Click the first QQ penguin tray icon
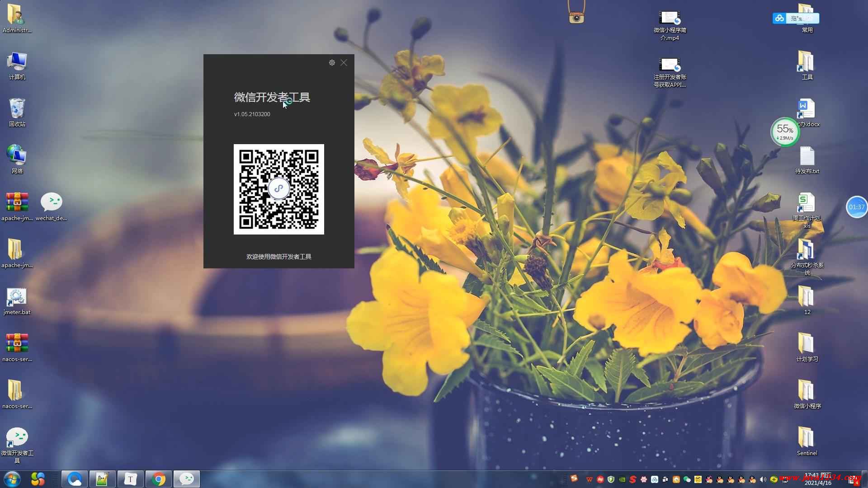This screenshot has width=868, height=488. [x=709, y=479]
